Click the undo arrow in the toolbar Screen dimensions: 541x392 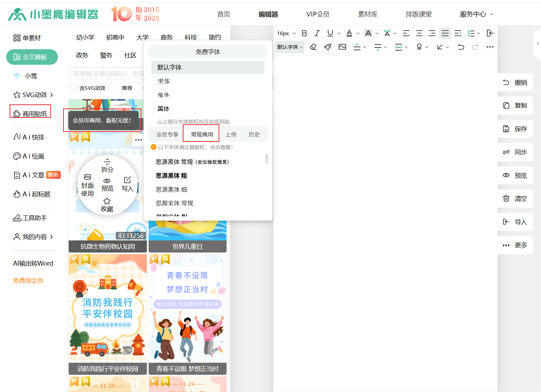(x=461, y=47)
